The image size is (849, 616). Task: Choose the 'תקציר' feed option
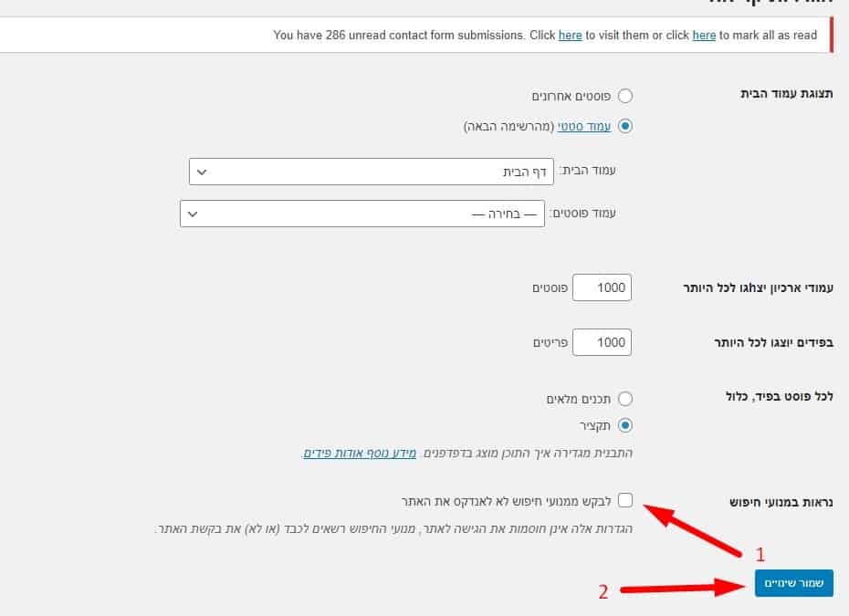point(624,425)
